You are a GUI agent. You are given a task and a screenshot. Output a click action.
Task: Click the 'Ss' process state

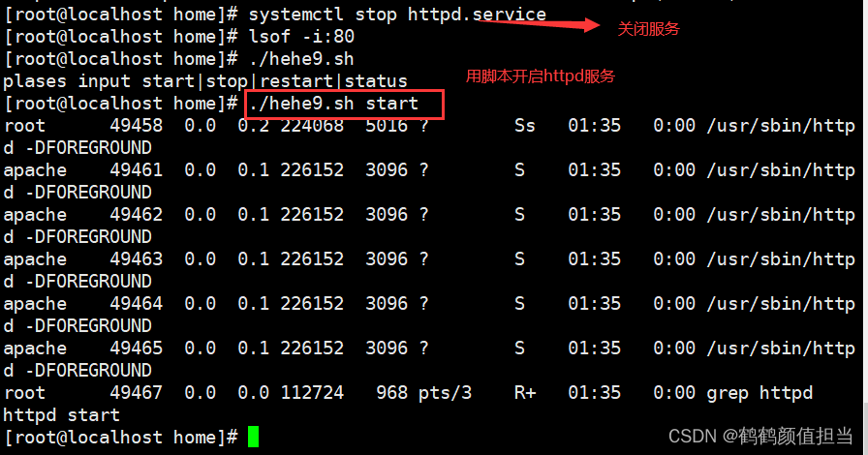click(525, 126)
